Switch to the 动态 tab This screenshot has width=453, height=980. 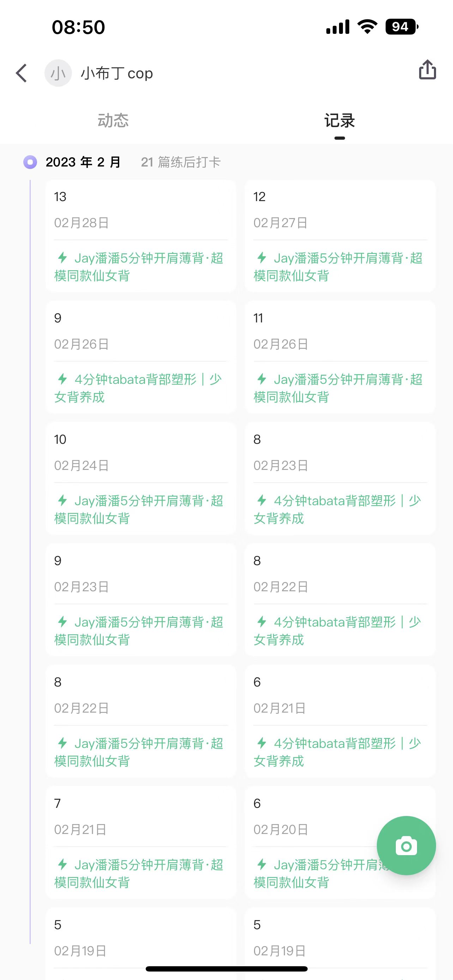click(x=113, y=120)
